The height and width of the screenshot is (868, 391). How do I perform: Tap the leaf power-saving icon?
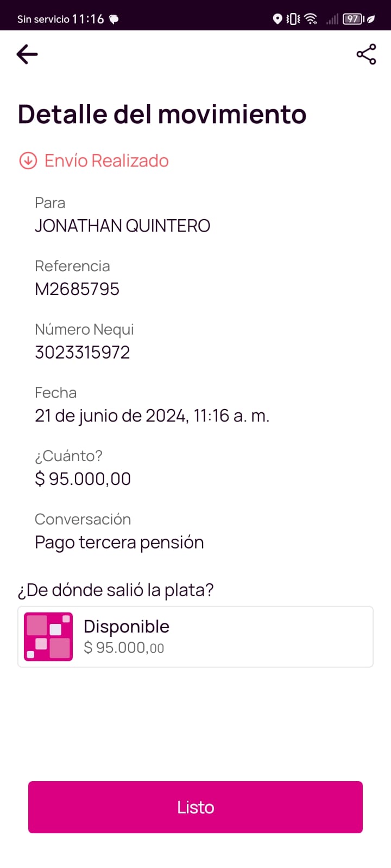(371, 20)
